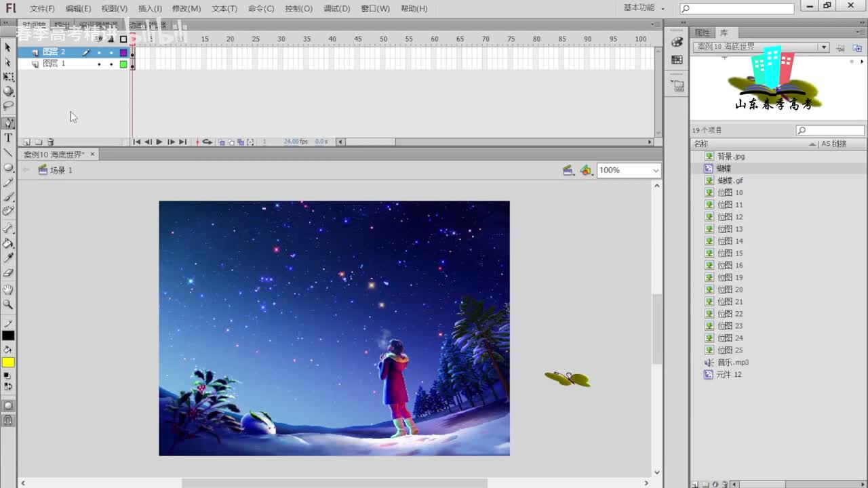The height and width of the screenshot is (488, 868).
Task: Open the Color panel from the dock
Action: tap(677, 42)
